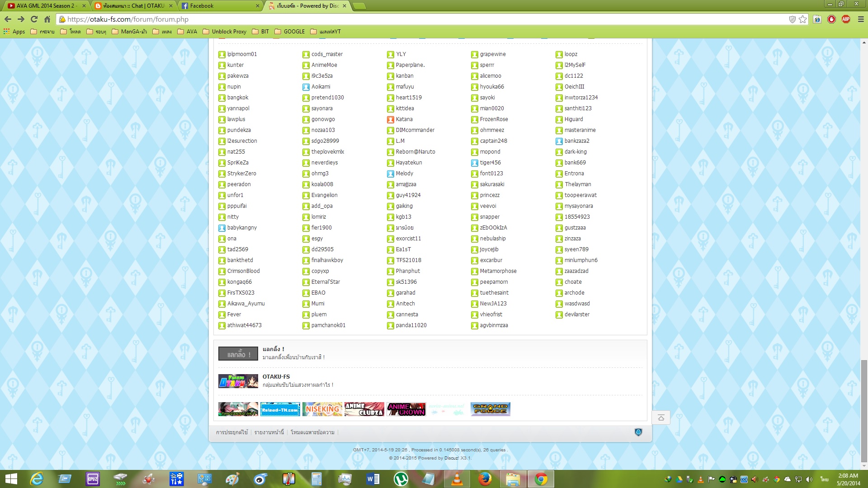This screenshot has height=488, width=868.
Task: Switch to the Facebook tab
Action: [202, 6]
